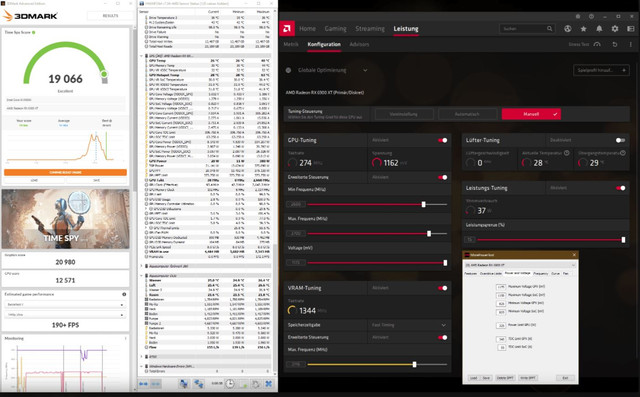Click Write SPPT button in MorePowerTool

pos(528,378)
